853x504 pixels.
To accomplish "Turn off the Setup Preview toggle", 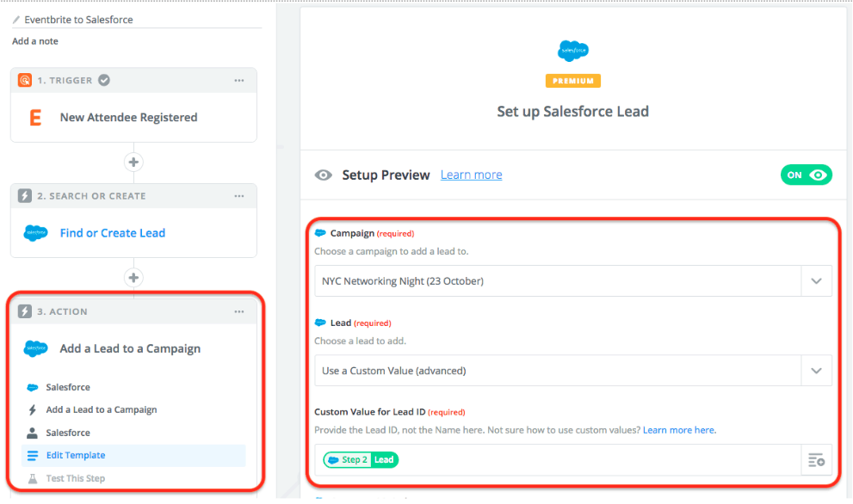I will coord(806,175).
